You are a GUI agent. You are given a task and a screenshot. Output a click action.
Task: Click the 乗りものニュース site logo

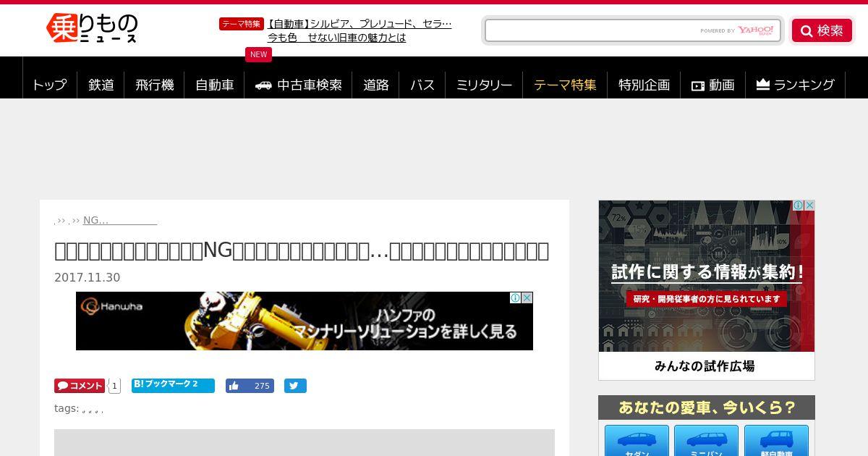pos(91,28)
